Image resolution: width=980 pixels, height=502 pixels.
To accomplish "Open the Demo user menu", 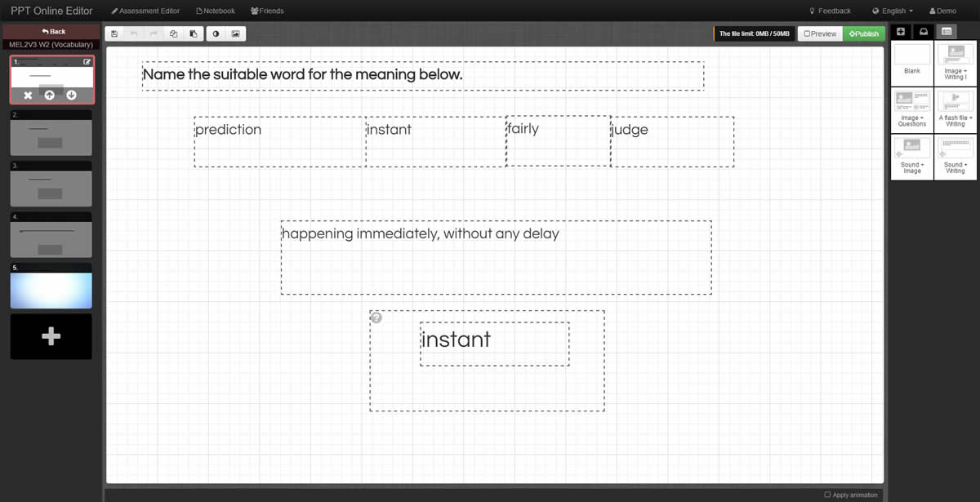I will tap(942, 11).
